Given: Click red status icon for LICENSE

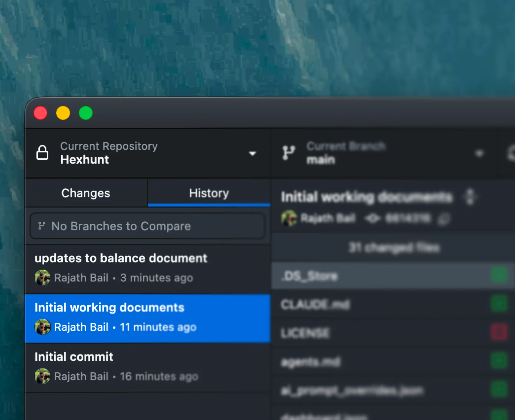Looking at the screenshot, I should pyautogui.click(x=499, y=332).
